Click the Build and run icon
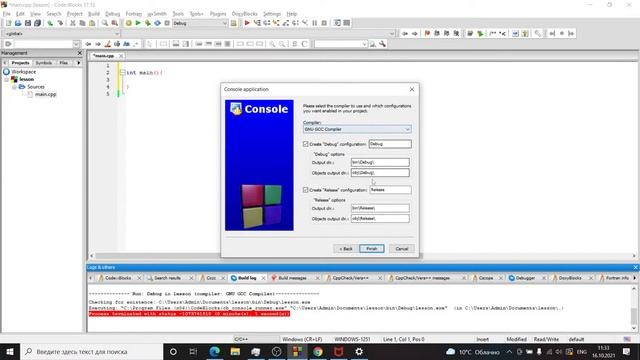 148,23
